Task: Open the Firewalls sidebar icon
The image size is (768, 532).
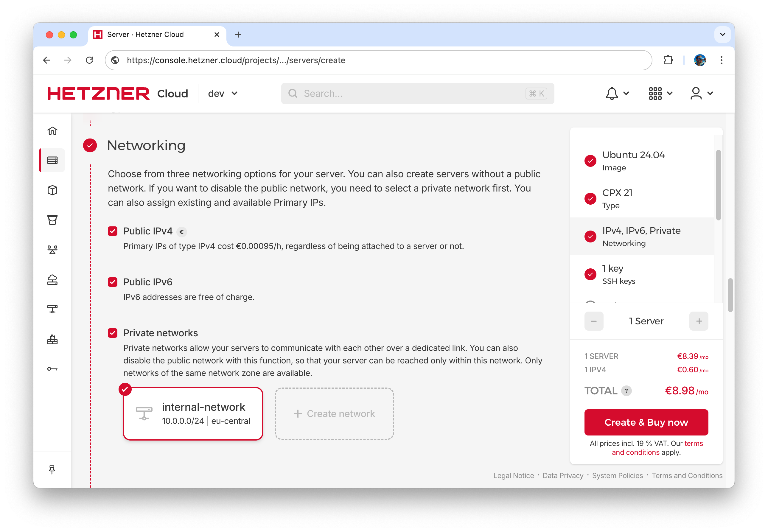Action: tap(52, 339)
